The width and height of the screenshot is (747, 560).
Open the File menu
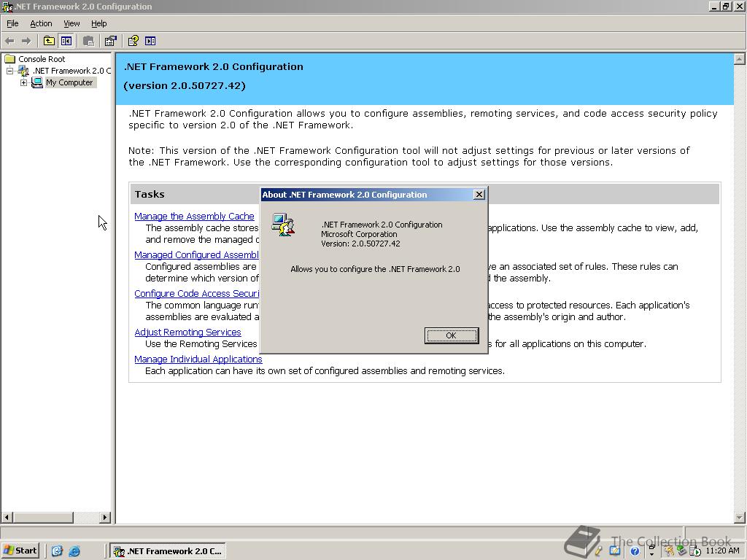tap(12, 23)
